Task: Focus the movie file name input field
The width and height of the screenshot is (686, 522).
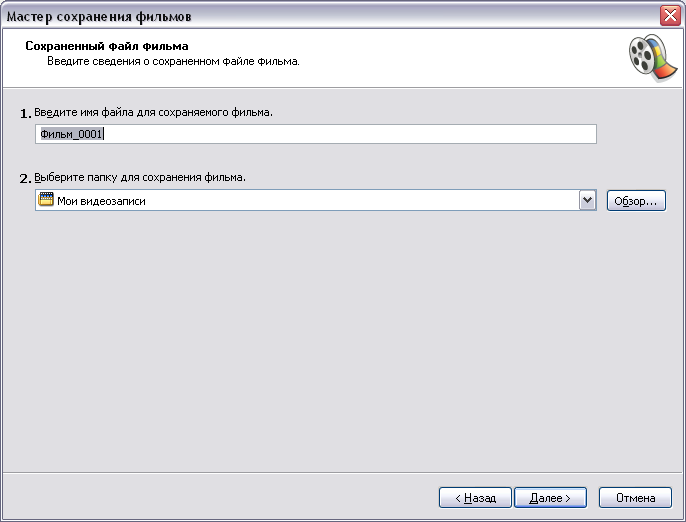Action: point(315,134)
